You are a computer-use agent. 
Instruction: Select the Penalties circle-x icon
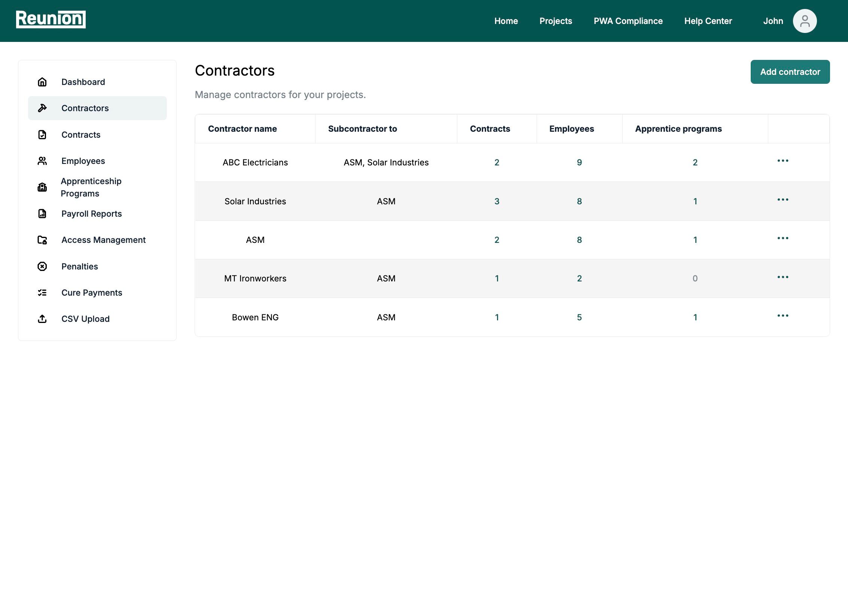pyautogui.click(x=42, y=266)
